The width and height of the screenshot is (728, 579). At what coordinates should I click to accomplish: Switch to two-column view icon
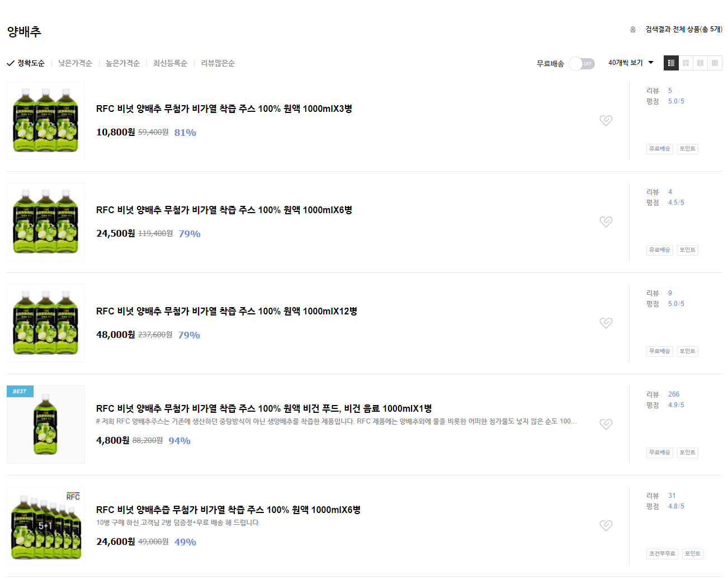700,63
